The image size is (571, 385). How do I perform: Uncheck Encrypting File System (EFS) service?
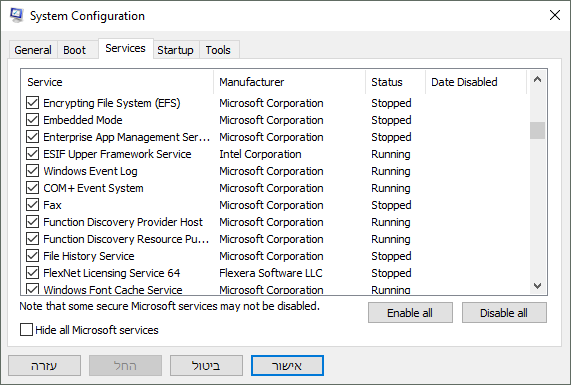click(32, 103)
